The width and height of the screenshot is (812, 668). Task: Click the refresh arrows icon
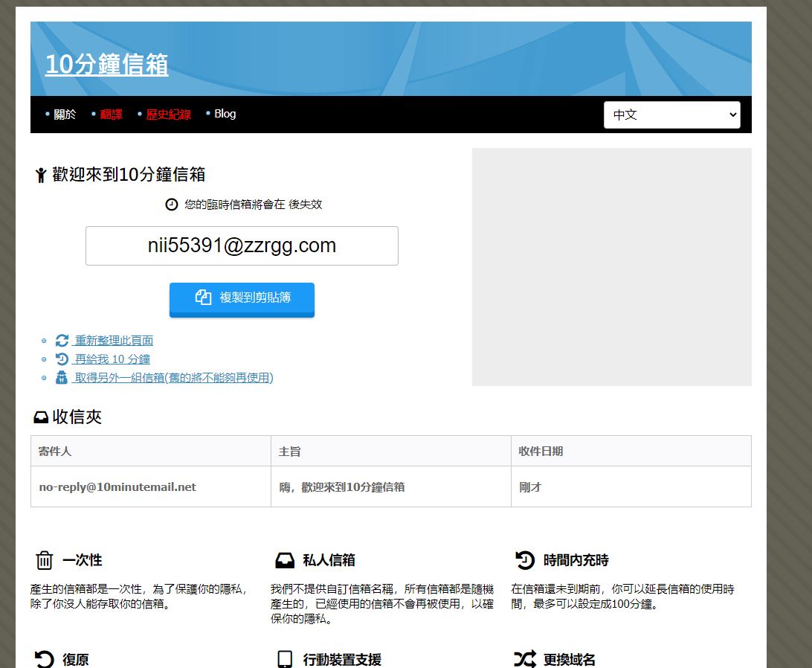click(x=62, y=341)
